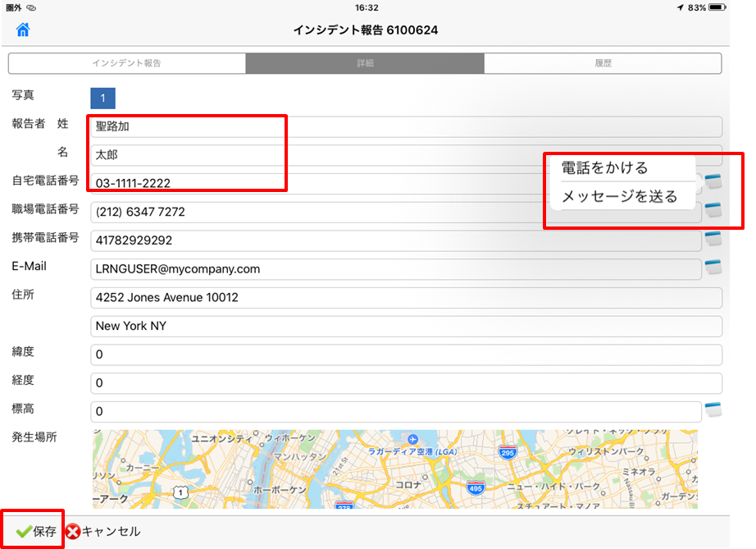
Task: Tap the 発生場所 map of New York
Action: tap(395, 470)
